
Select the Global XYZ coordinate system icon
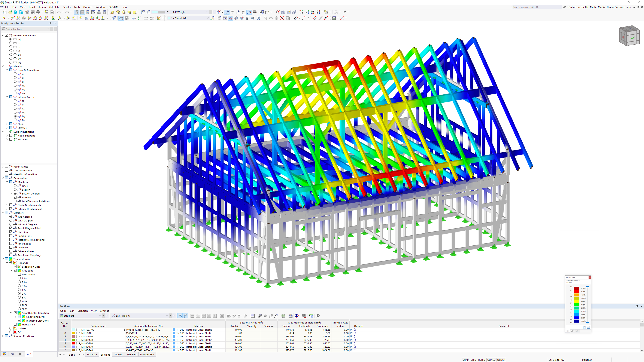[x=212, y=18]
